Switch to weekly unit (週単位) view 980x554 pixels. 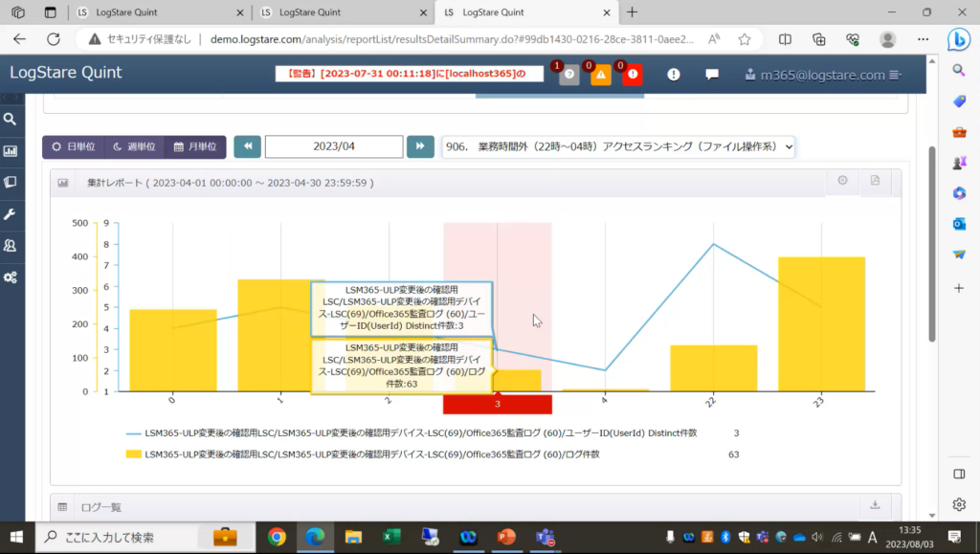134,146
